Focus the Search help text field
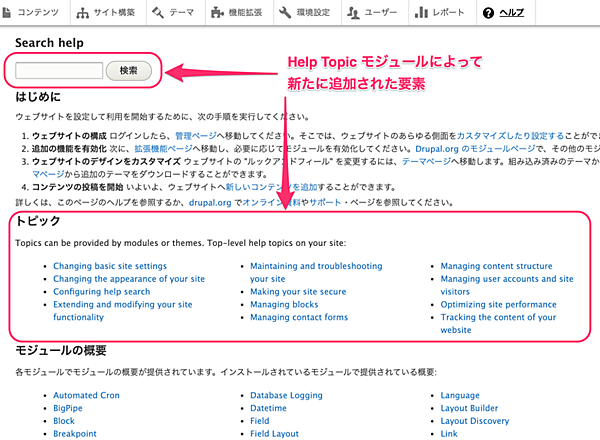 point(59,71)
